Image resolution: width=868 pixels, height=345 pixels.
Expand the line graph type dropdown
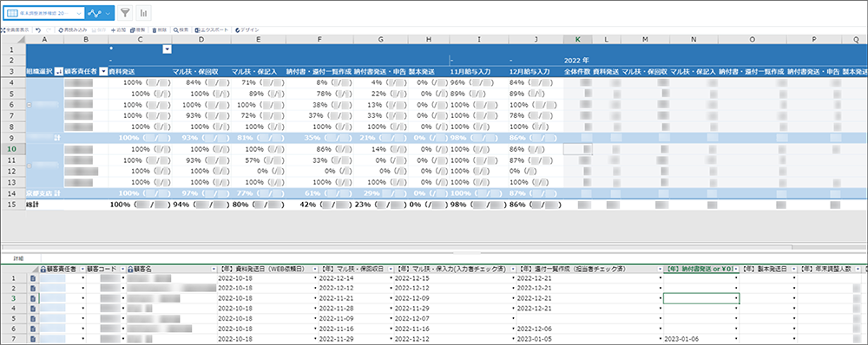coord(101,12)
